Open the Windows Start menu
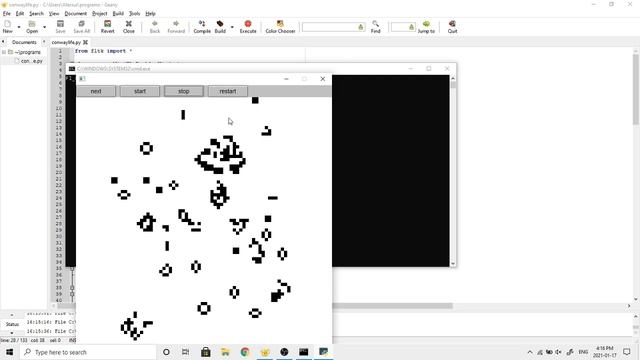Viewport: 640px width, 360px height. [x=9, y=352]
